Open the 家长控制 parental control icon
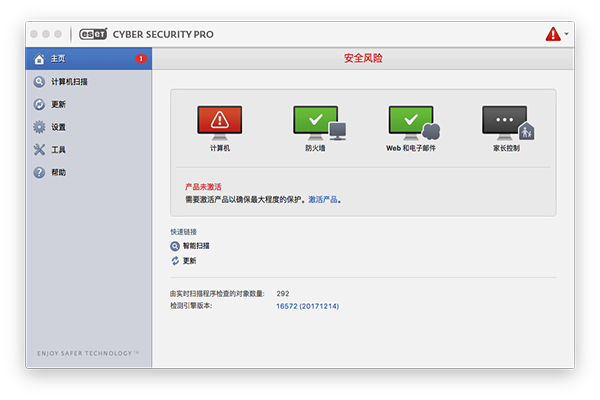Screen dimensions: 600x400 tap(505, 122)
